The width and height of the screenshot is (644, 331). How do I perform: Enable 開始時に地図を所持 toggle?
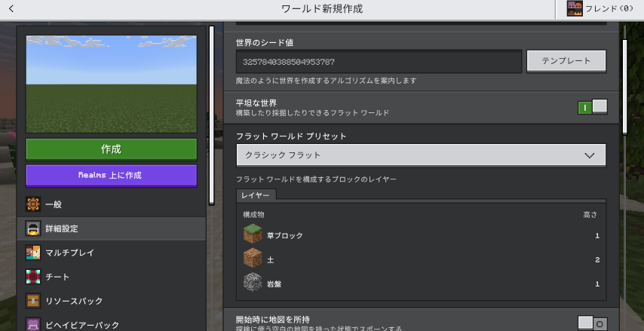pyautogui.click(x=592, y=323)
